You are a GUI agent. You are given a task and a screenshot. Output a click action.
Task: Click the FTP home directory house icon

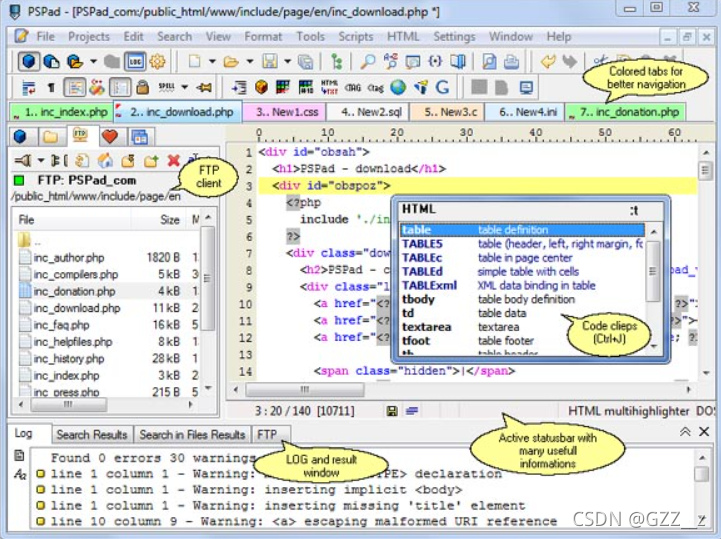click(105, 161)
